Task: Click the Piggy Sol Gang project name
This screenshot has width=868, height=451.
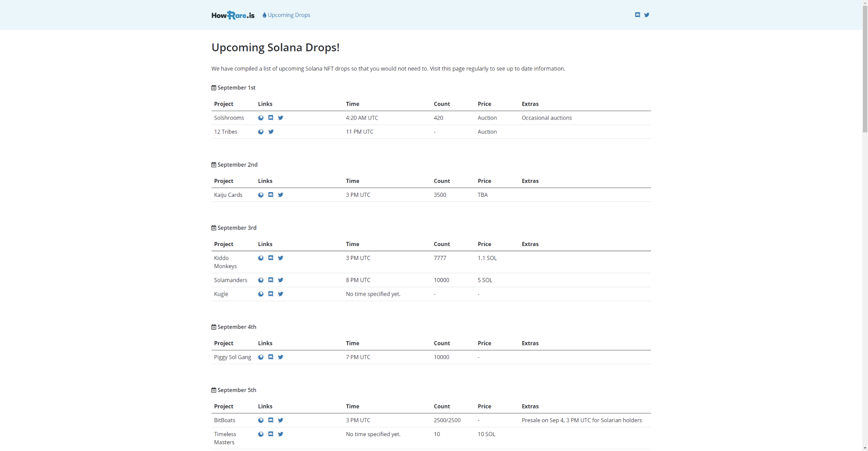Action: (x=233, y=357)
